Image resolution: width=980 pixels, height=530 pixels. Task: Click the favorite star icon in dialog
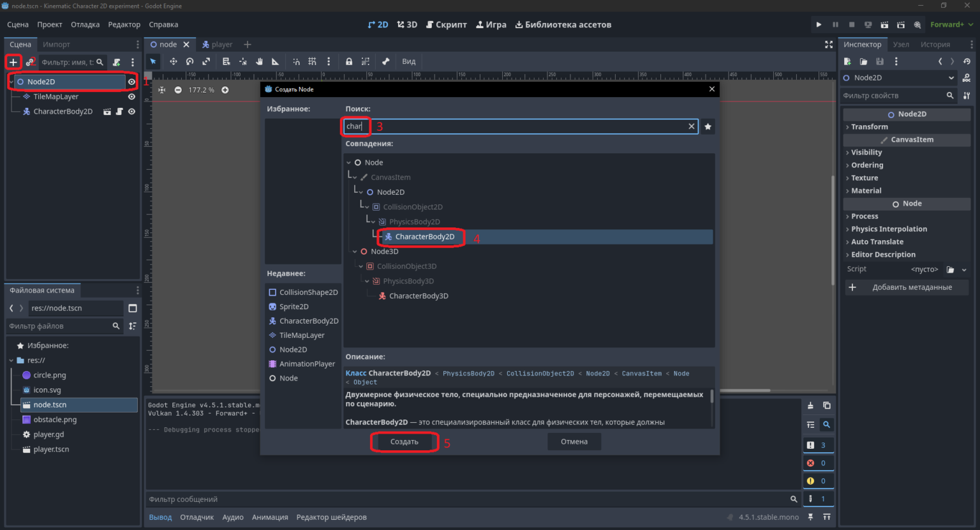(x=708, y=126)
